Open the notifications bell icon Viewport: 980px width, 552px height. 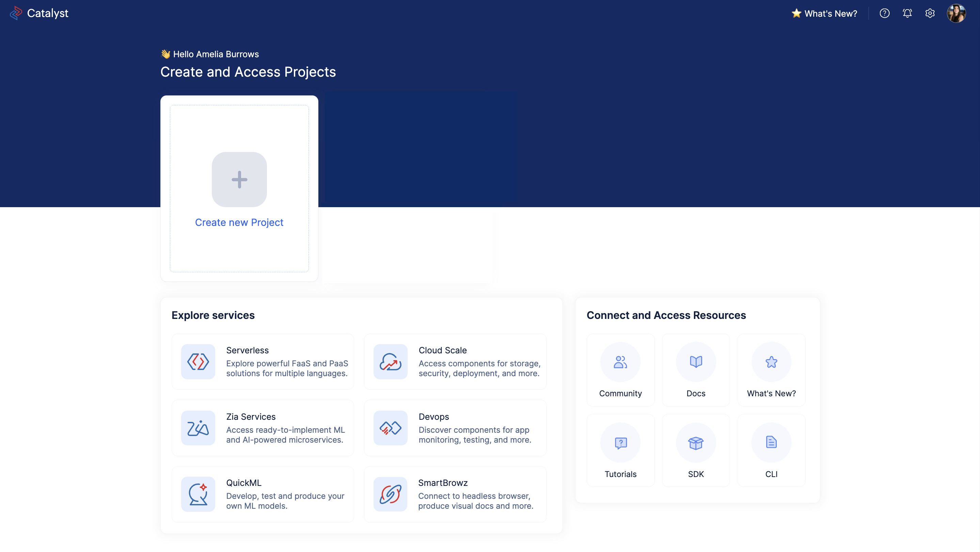pyautogui.click(x=907, y=13)
